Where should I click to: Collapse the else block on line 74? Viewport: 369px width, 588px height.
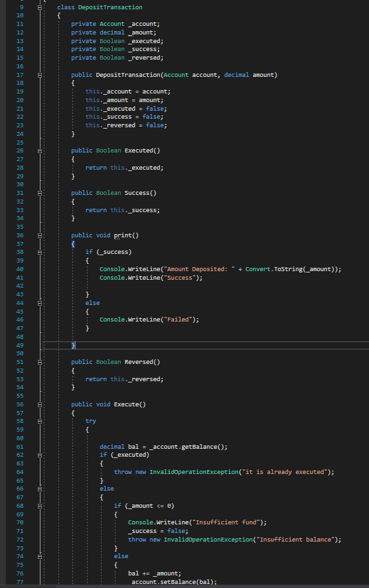[40, 557]
